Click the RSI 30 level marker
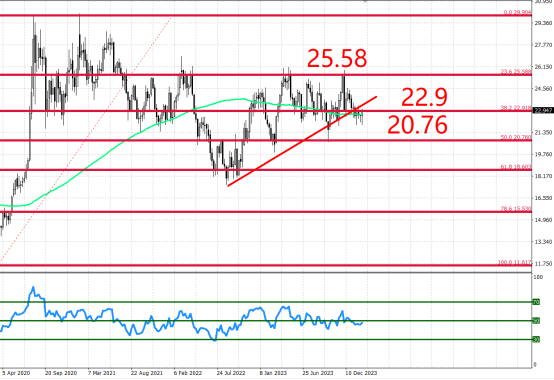This screenshot has height=380, width=554. (536, 339)
